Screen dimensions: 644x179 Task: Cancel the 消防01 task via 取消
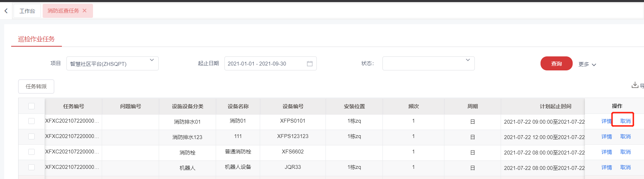[x=625, y=121]
